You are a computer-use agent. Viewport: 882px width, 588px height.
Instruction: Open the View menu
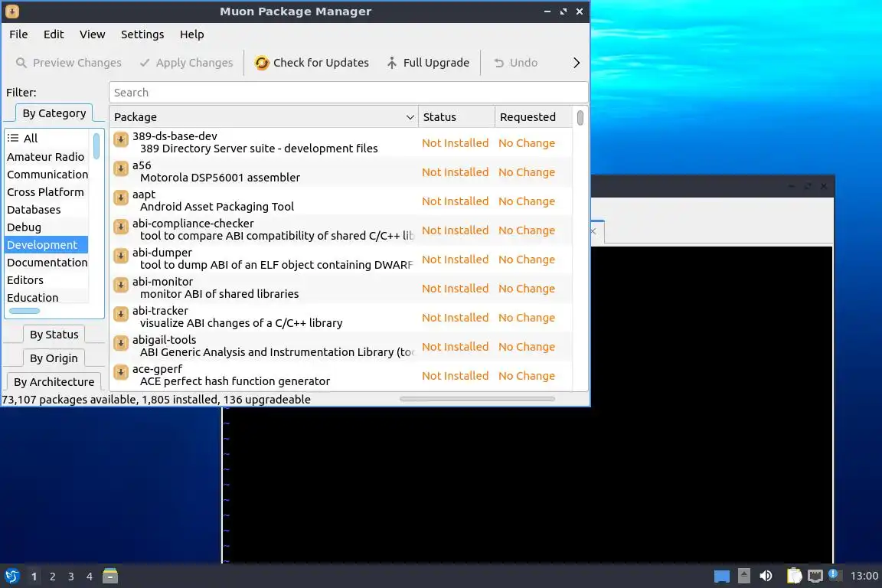pyautogui.click(x=92, y=34)
